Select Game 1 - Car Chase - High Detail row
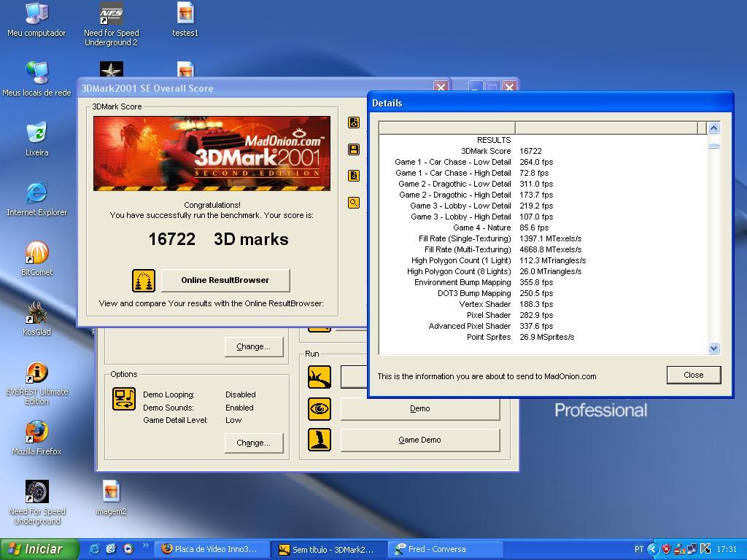Image resolution: width=747 pixels, height=560 pixels. 543,173
